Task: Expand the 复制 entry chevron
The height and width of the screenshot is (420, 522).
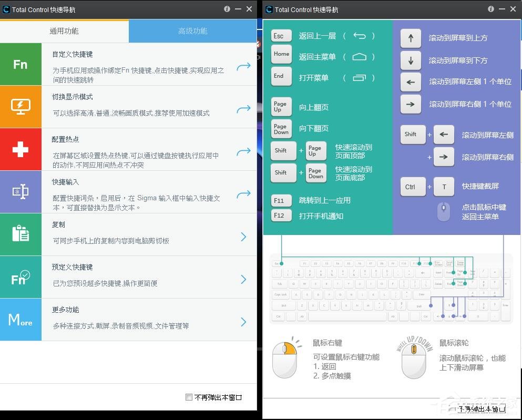Action: tap(243, 237)
